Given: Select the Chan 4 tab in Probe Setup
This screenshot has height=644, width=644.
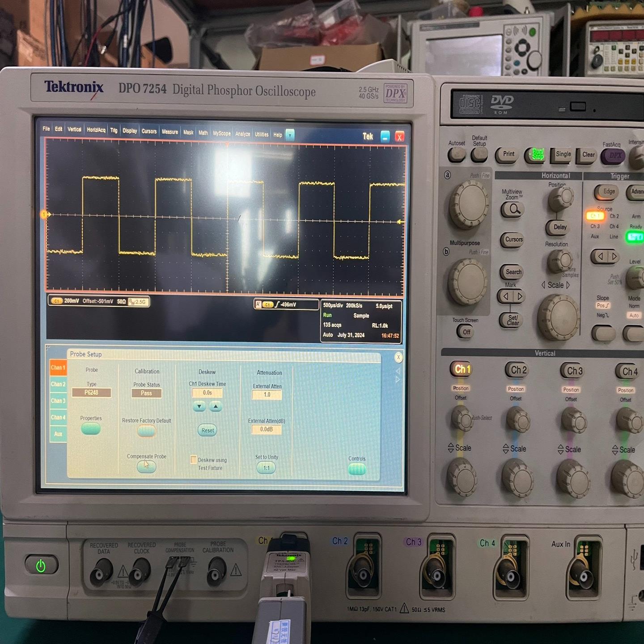Looking at the screenshot, I should pos(58,417).
